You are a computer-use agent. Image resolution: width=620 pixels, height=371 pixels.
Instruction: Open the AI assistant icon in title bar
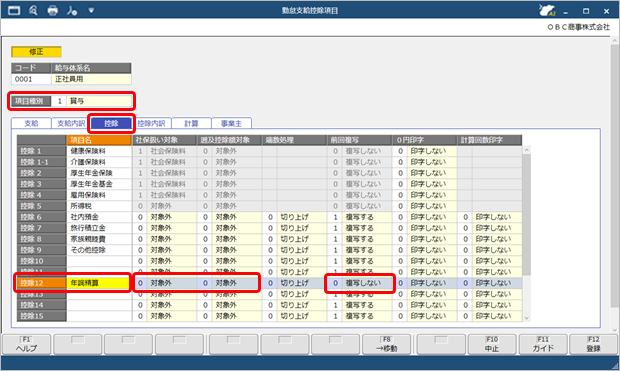[547, 11]
